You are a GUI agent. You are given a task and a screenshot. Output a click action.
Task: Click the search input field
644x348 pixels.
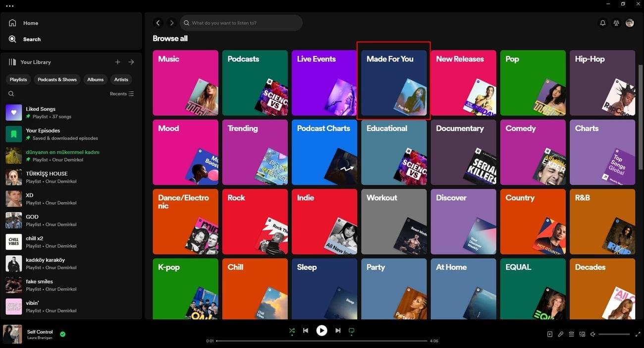click(x=241, y=23)
